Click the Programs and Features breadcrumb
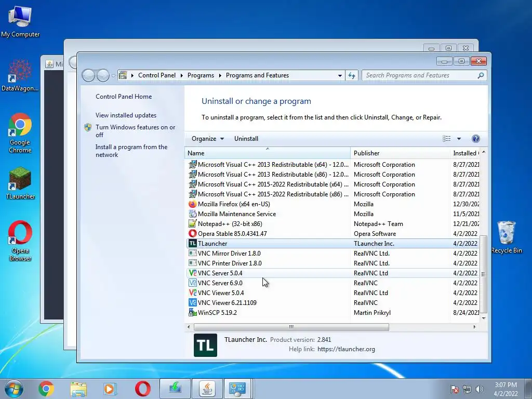 pos(257,75)
